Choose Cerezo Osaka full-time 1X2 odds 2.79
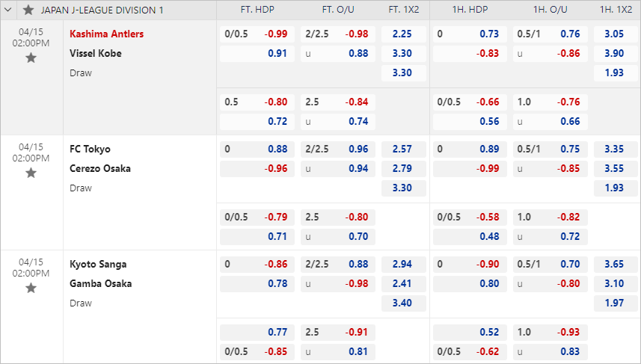This screenshot has height=364, width=641. tap(403, 169)
